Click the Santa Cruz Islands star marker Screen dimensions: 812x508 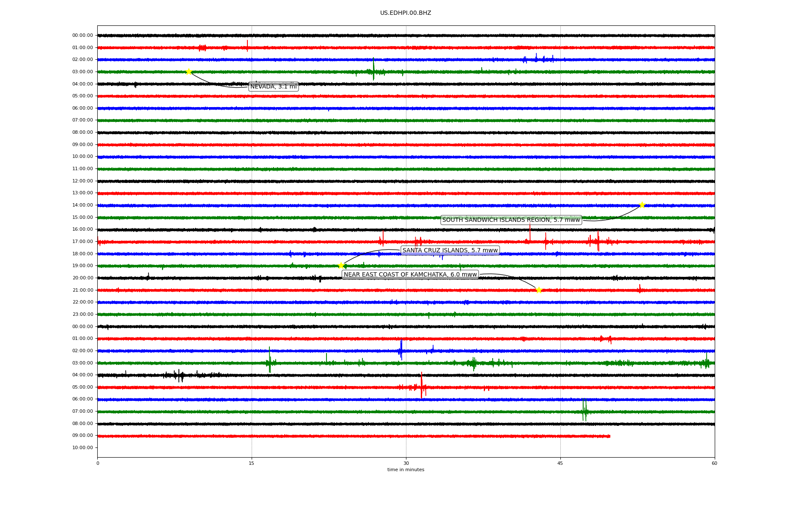341,266
